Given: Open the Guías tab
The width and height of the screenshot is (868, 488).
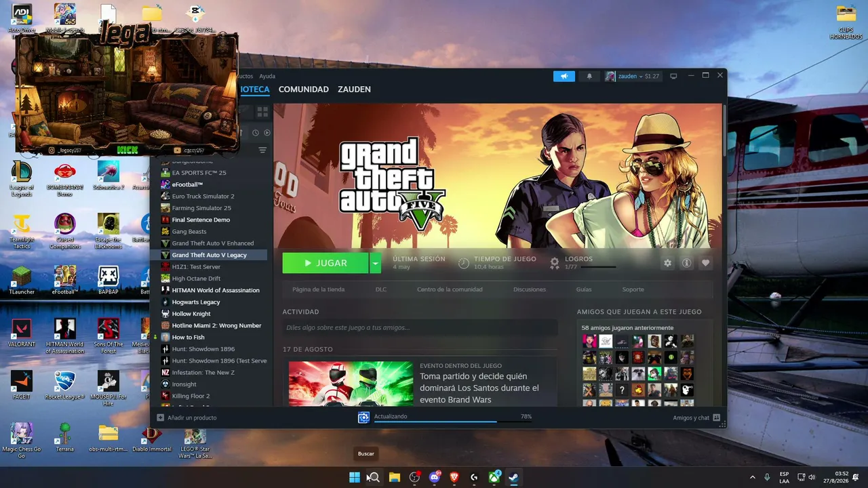Looking at the screenshot, I should pos(584,289).
